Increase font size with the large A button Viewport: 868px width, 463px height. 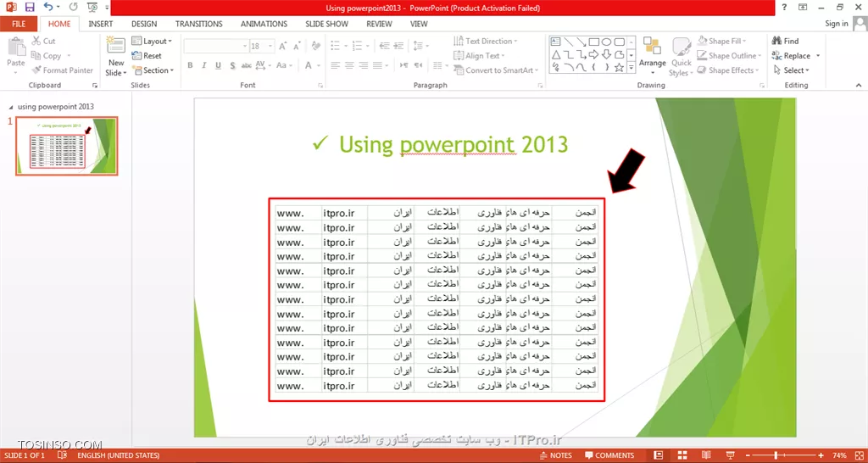pos(283,47)
